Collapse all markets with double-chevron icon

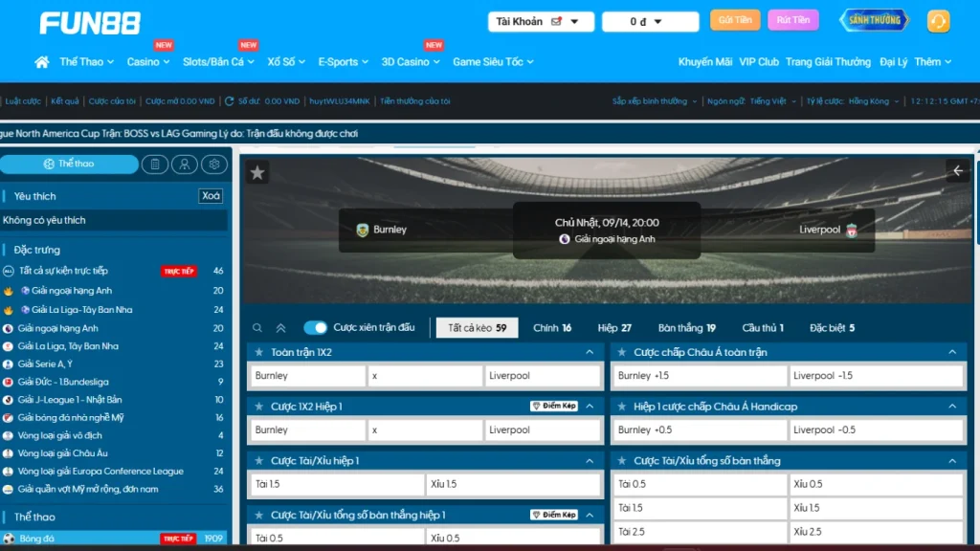click(281, 327)
